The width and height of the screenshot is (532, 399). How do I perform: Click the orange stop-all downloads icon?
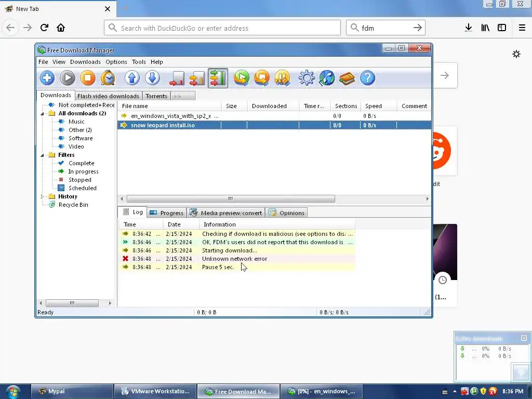pyautogui.click(x=262, y=78)
